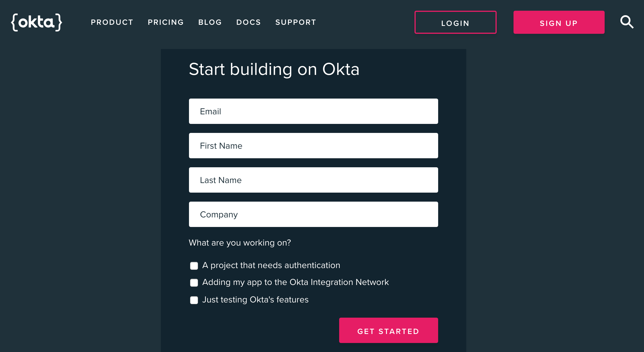Tick the Okta Integration Network checkbox
644x352 pixels.
click(x=194, y=283)
